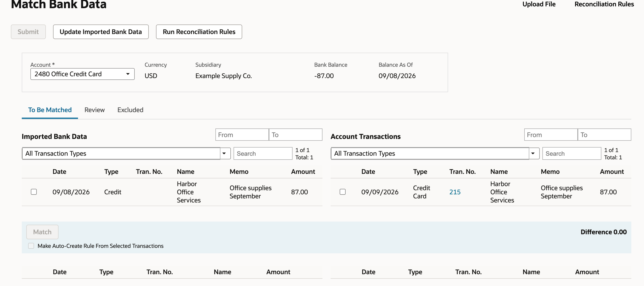Sort Account Transactions by Memo column
Image resolution: width=644 pixels, height=286 pixels.
(x=550, y=172)
